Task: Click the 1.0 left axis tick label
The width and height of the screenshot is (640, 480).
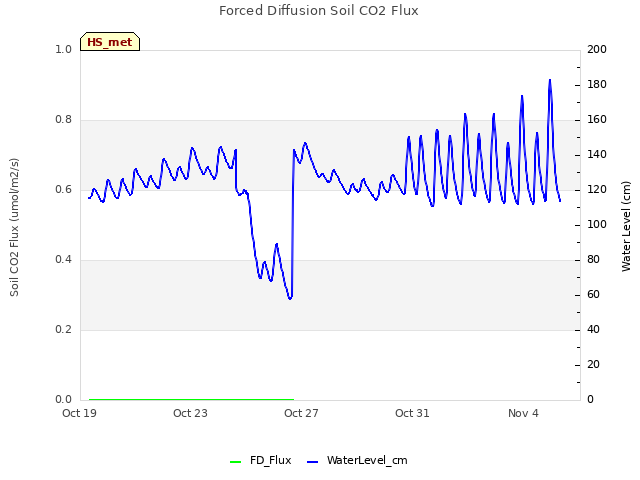Action: (x=64, y=49)
